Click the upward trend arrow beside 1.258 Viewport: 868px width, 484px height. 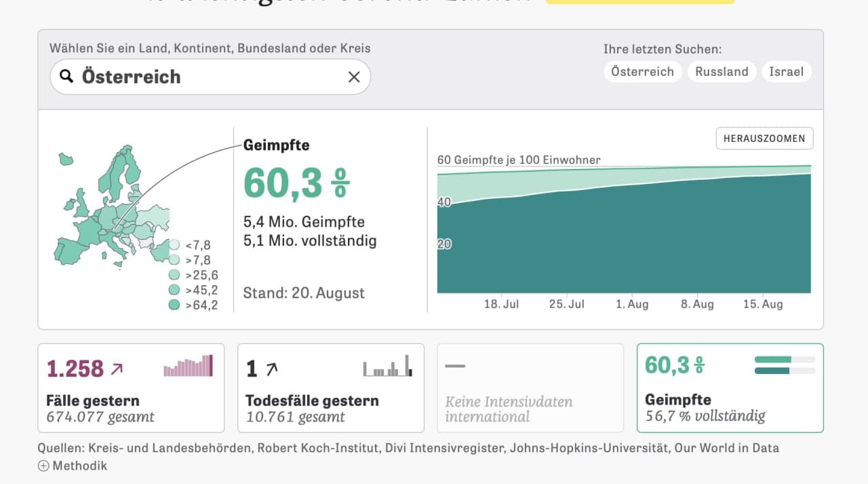pyautogui.click(x=117, y=369)
